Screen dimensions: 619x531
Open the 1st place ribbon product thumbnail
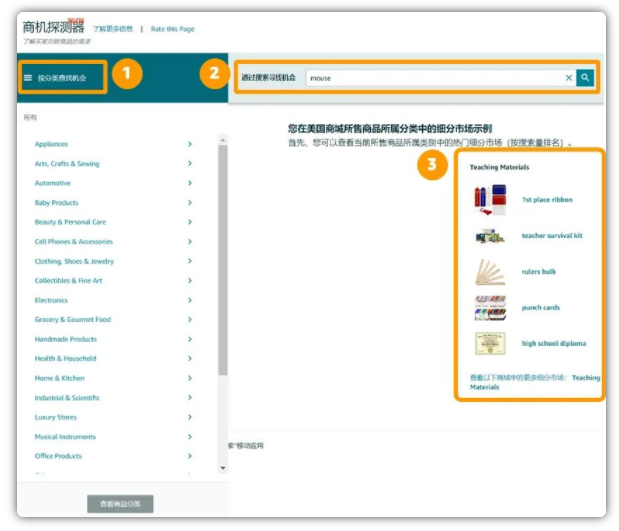point(490,200)
